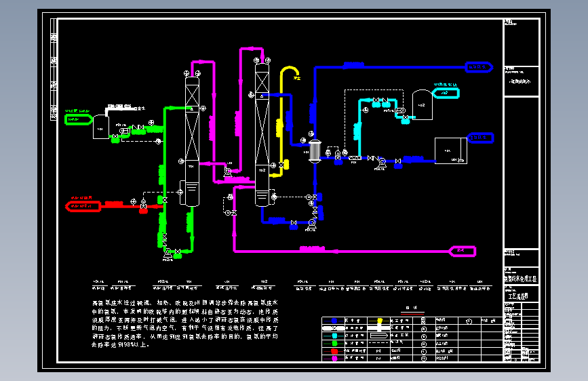Click the process description text paragraph
Screen dimensions: 588x381
click(185, 323)
